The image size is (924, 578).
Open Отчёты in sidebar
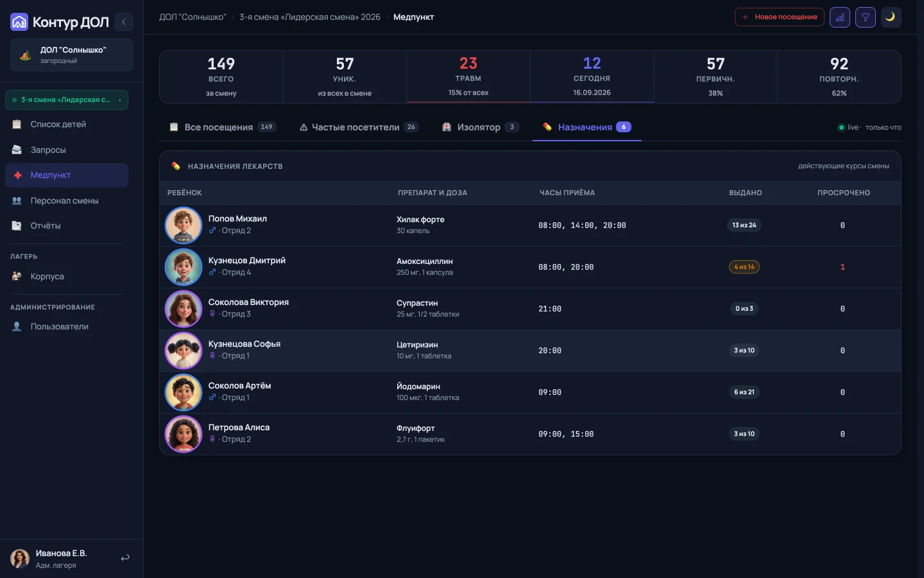tap(67, 225)
